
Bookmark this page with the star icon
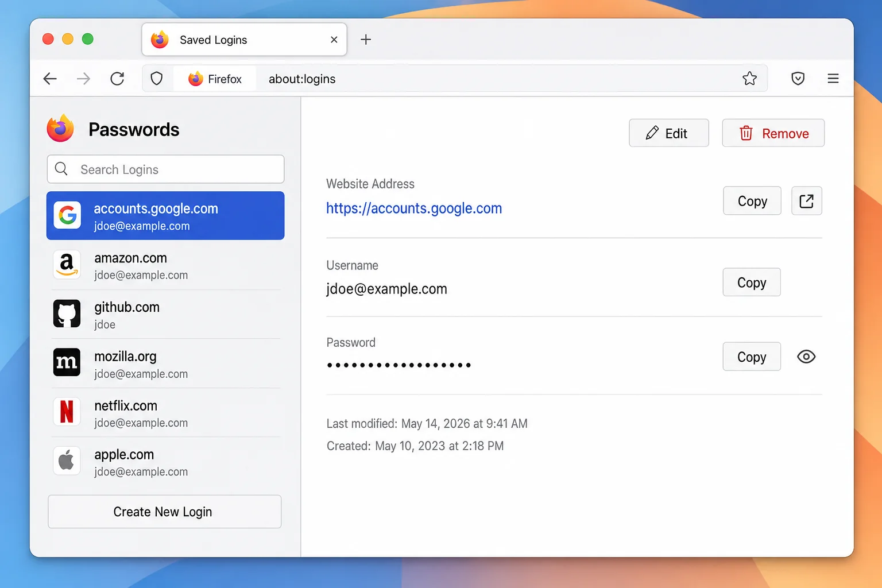(749, 79)
